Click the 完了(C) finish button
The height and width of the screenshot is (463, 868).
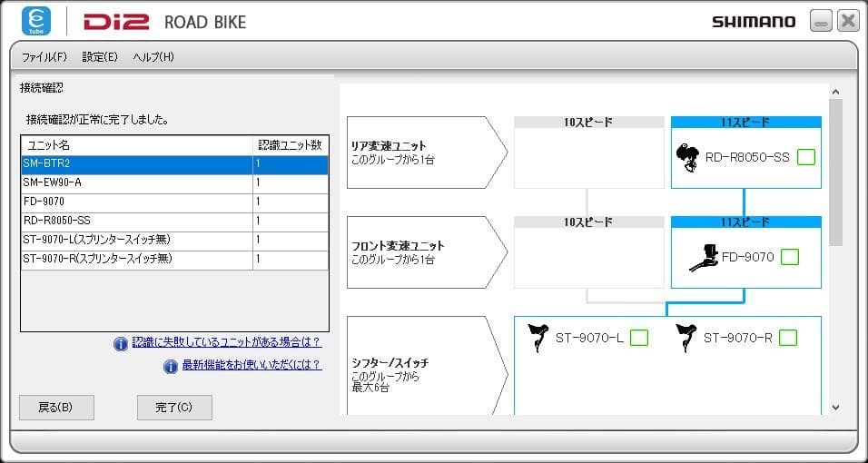174,408
